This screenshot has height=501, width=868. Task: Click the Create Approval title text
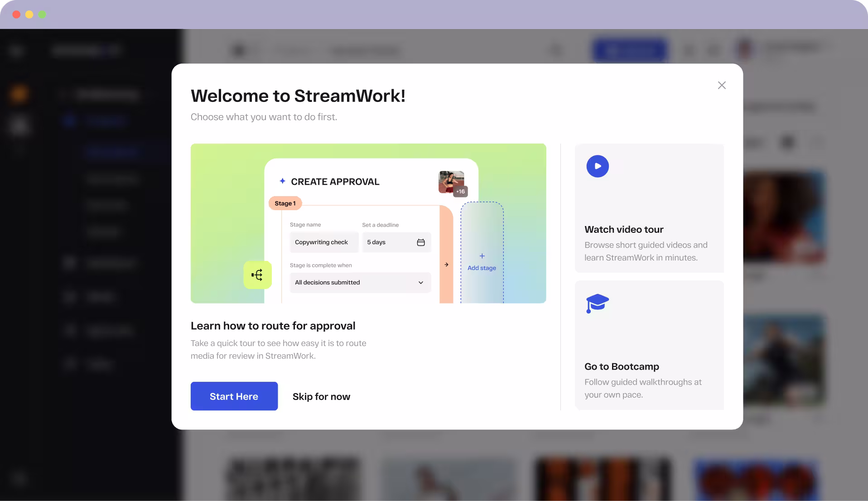click(335, 182)
